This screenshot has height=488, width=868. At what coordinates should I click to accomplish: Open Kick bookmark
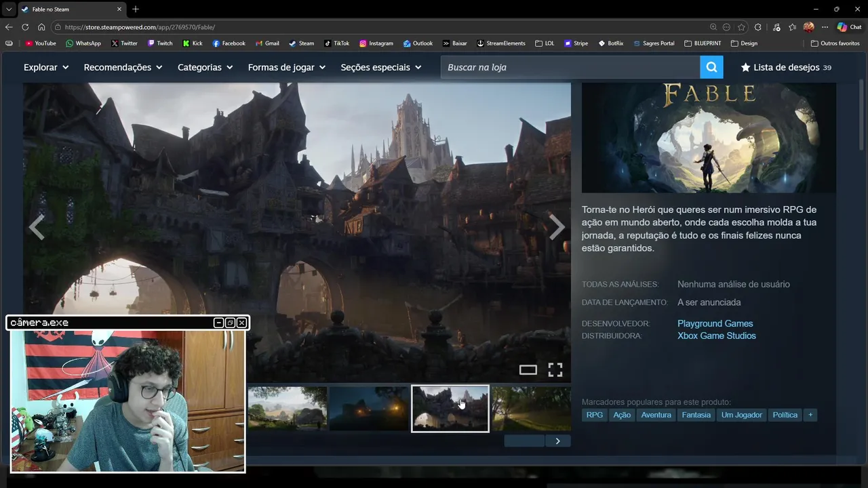pos(193,43)
